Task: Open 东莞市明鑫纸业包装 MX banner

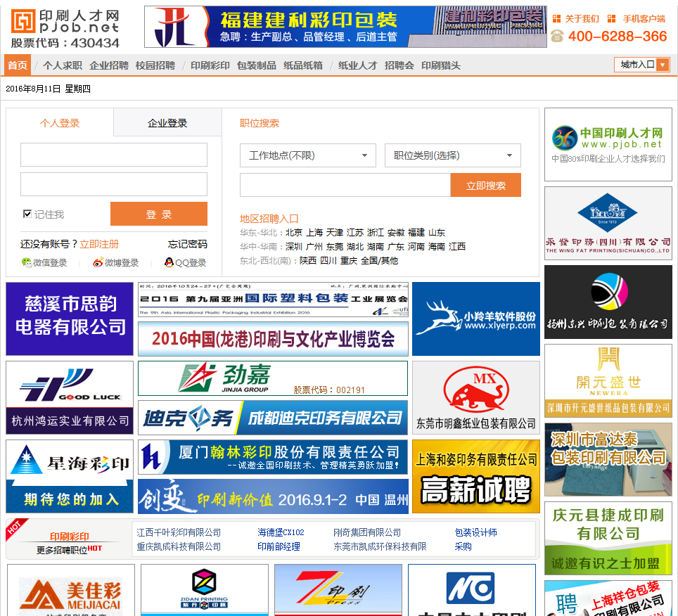Action: pos(476,398)
